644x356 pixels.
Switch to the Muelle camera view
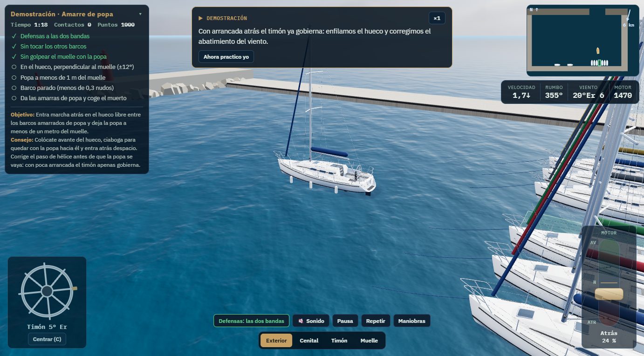click(369, 341)
